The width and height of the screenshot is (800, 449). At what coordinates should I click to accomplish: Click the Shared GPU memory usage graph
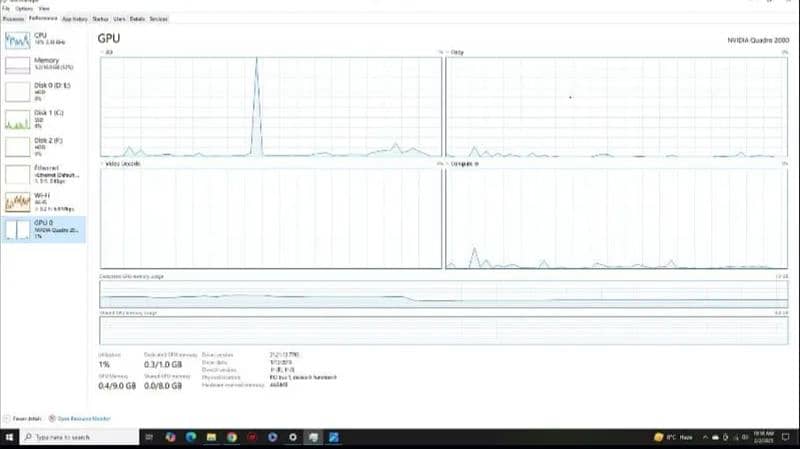444,330
